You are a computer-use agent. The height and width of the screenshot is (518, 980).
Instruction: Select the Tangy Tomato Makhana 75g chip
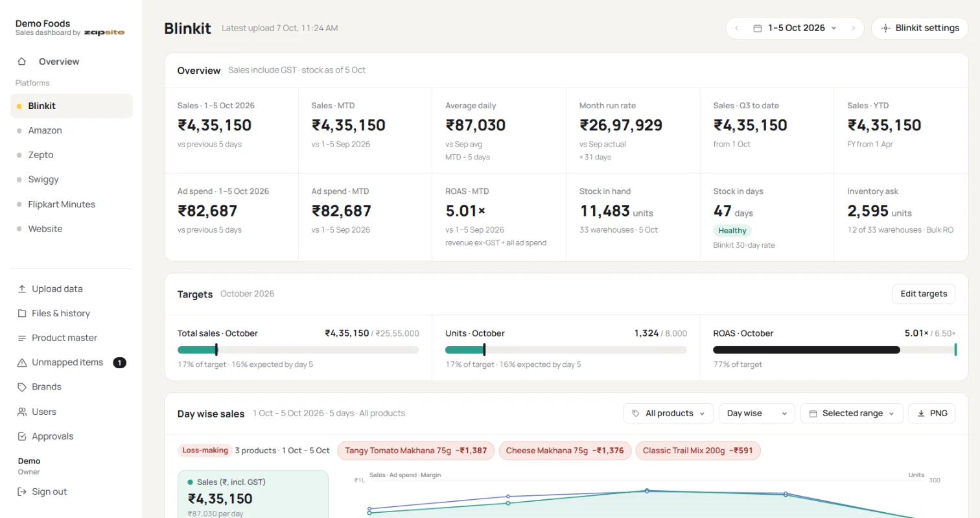[x=415, y=451]
